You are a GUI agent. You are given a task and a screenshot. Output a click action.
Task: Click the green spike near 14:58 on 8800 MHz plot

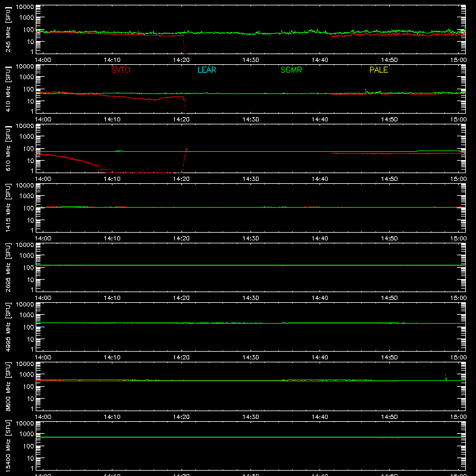[x=446, y=377]
